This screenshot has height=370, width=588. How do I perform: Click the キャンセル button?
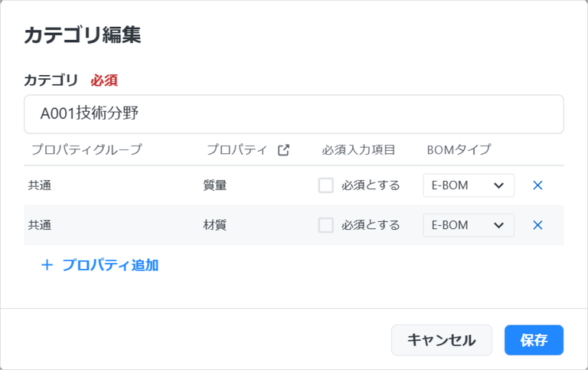click(x=441, y=340)
